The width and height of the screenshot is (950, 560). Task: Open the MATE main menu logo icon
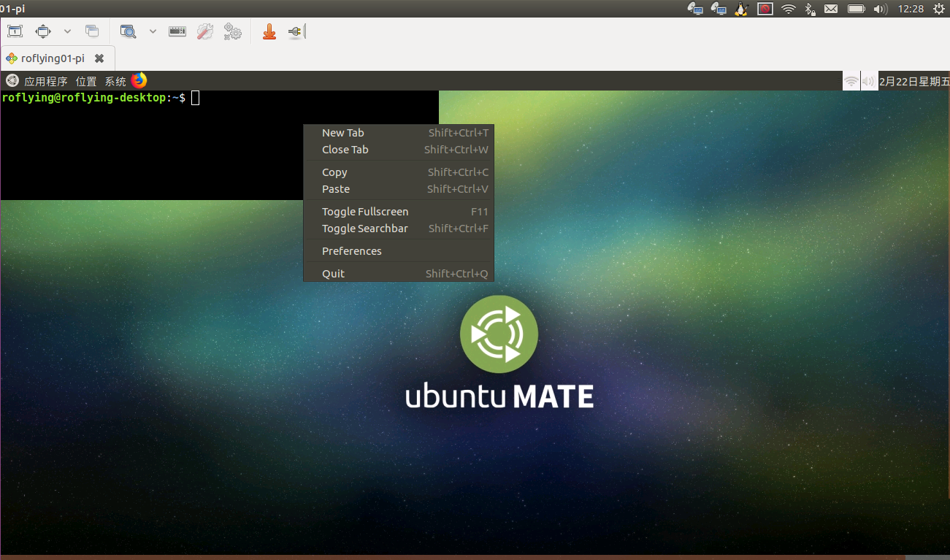click(x=12, y=81)
